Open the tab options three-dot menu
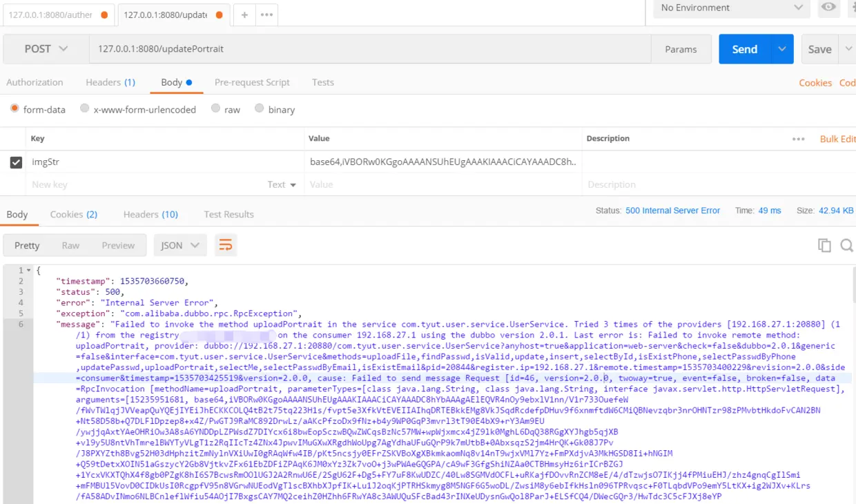Screen dimensions: 856x504 coord(267,14)
